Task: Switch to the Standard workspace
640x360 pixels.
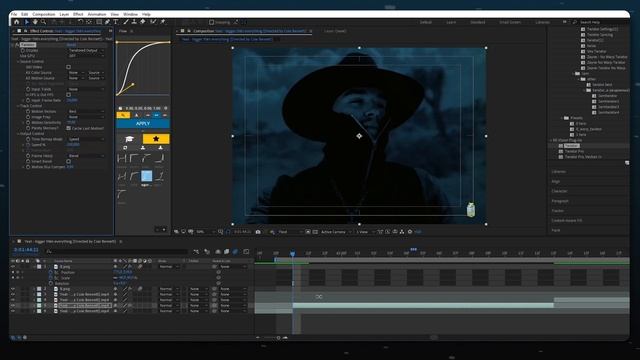Action: click(x=478, y=22)
